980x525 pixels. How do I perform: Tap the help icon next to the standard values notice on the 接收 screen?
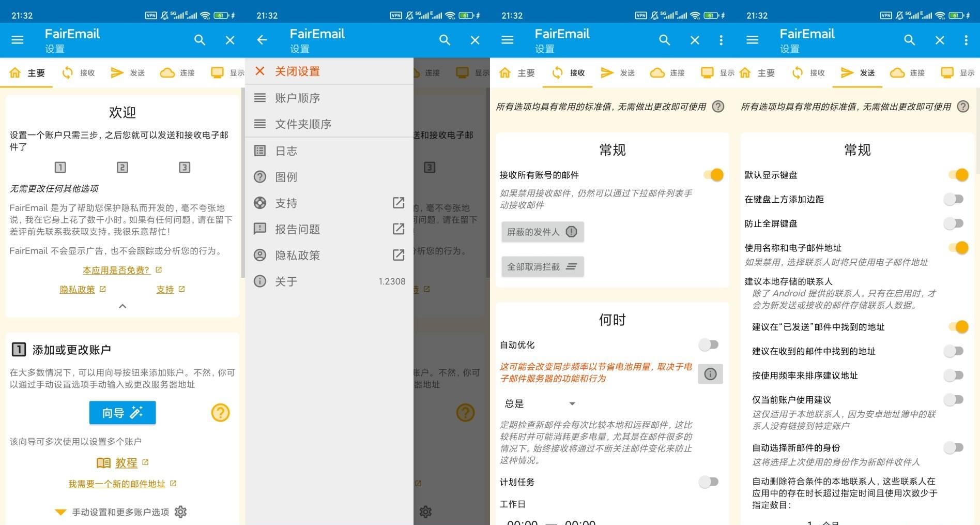tap(718, 107)
